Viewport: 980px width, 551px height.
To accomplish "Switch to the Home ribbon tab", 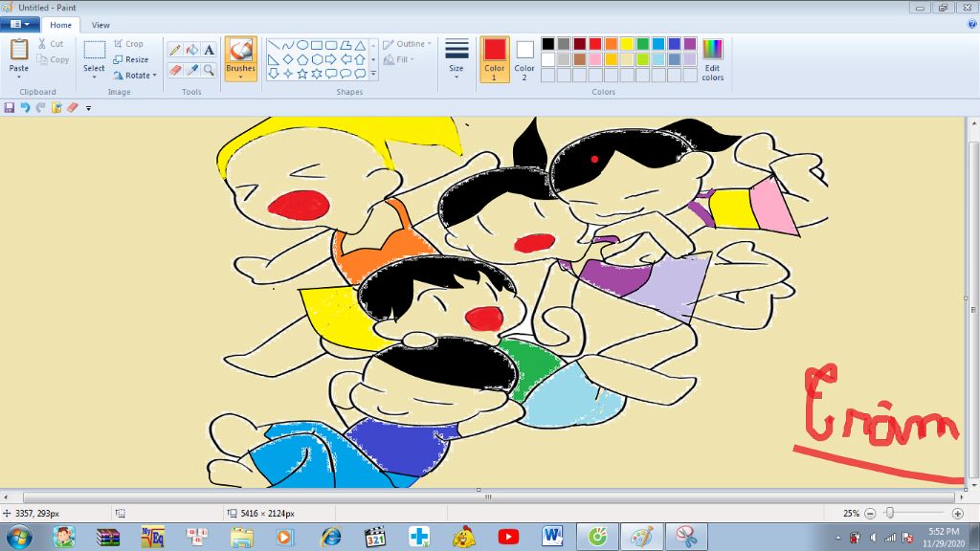I will 60,25.
